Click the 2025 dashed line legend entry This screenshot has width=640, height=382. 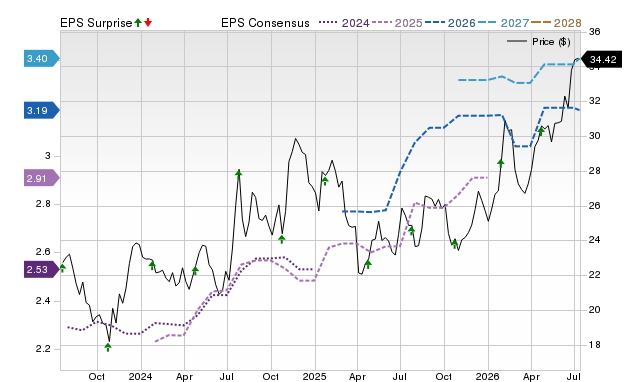tap(397, 23)
